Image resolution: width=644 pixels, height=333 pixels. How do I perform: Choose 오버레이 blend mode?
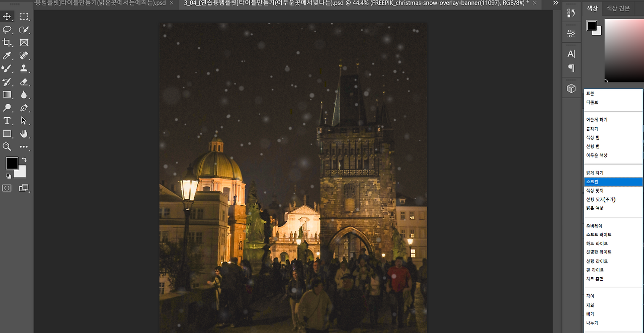(613, 226)
